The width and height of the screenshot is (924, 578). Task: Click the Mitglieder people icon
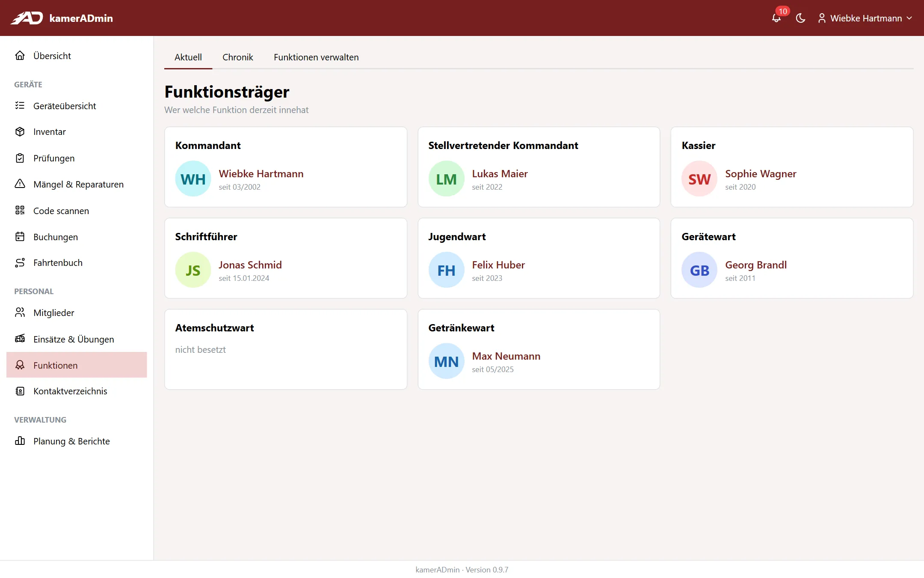[20, 313]
